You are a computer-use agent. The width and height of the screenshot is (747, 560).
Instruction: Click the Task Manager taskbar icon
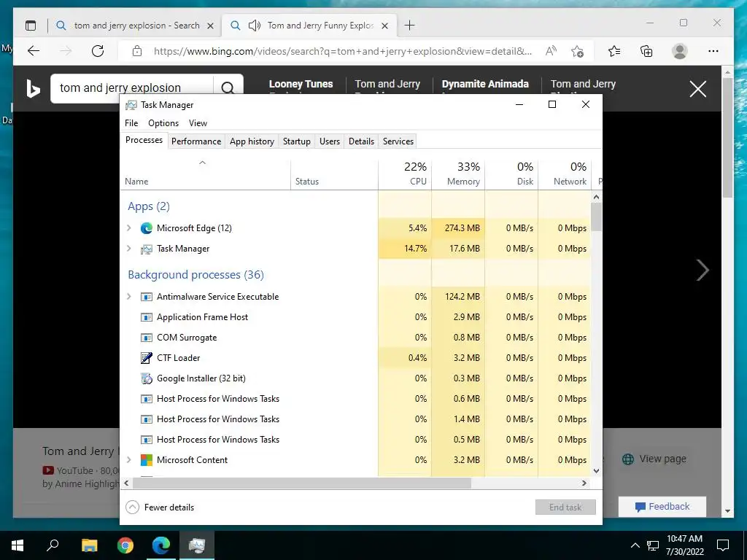(x=197, y=545)
